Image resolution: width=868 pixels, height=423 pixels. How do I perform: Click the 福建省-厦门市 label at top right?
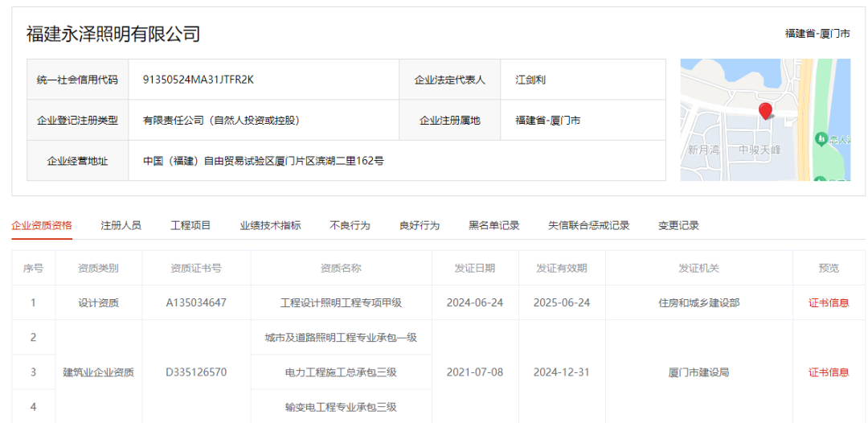coord(817,34)
